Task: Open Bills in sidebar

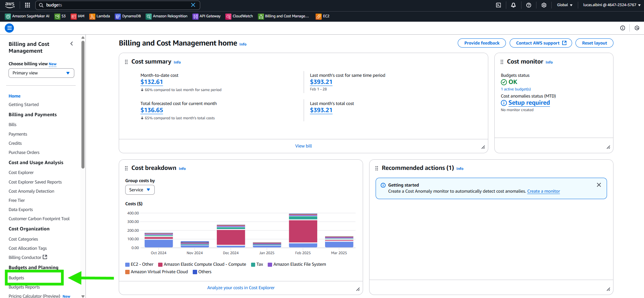Action: point(13,125)
